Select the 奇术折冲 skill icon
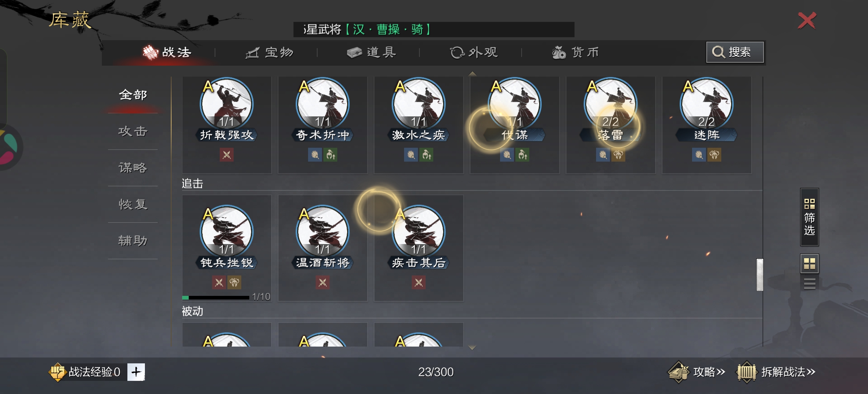 point(323,104)
